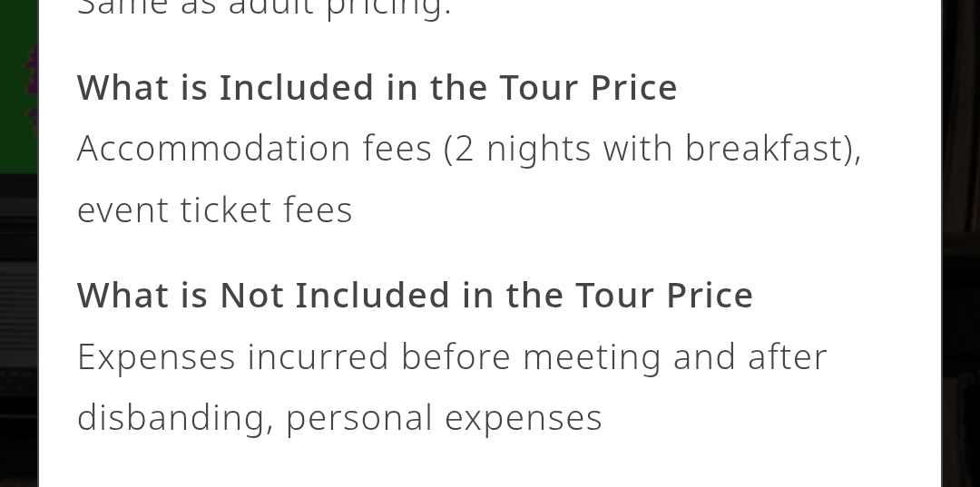Click the "event ticket fees" line
Image resolution: width=980 pixels, height=487 pixels.
tap(214, 209)
